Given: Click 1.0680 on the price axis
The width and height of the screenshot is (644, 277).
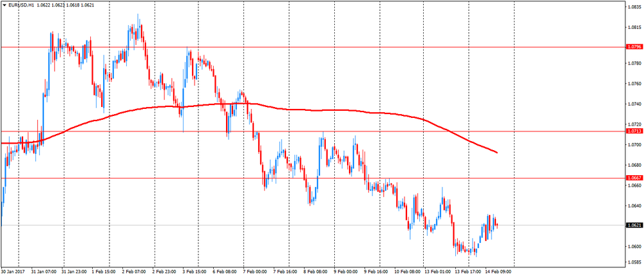Looking at the screenshot, I should (633, 165).
